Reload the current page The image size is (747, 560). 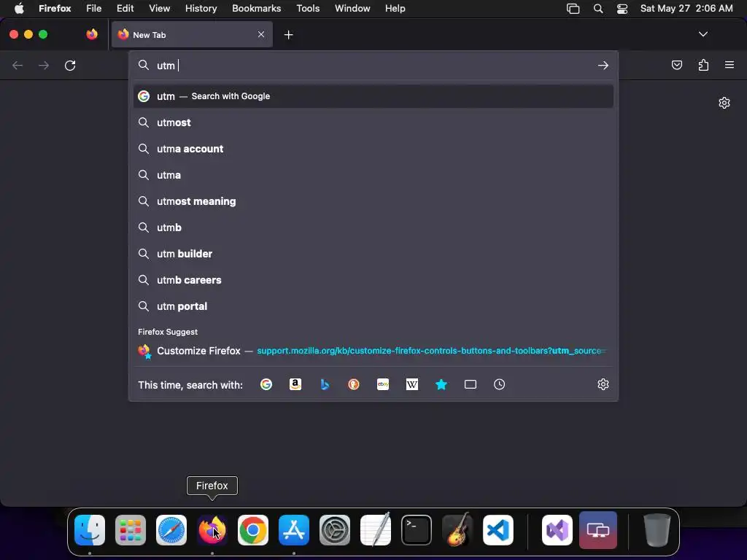[70, 65]
